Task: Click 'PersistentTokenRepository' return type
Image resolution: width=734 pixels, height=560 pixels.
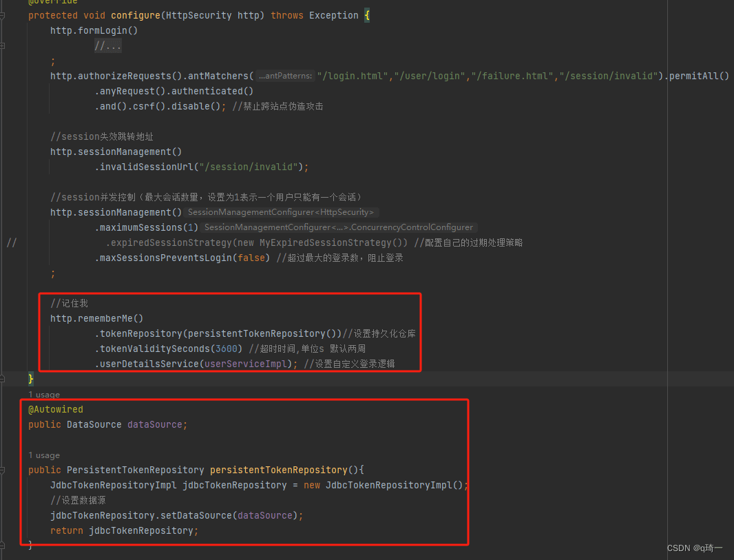Action: (135, 470)
